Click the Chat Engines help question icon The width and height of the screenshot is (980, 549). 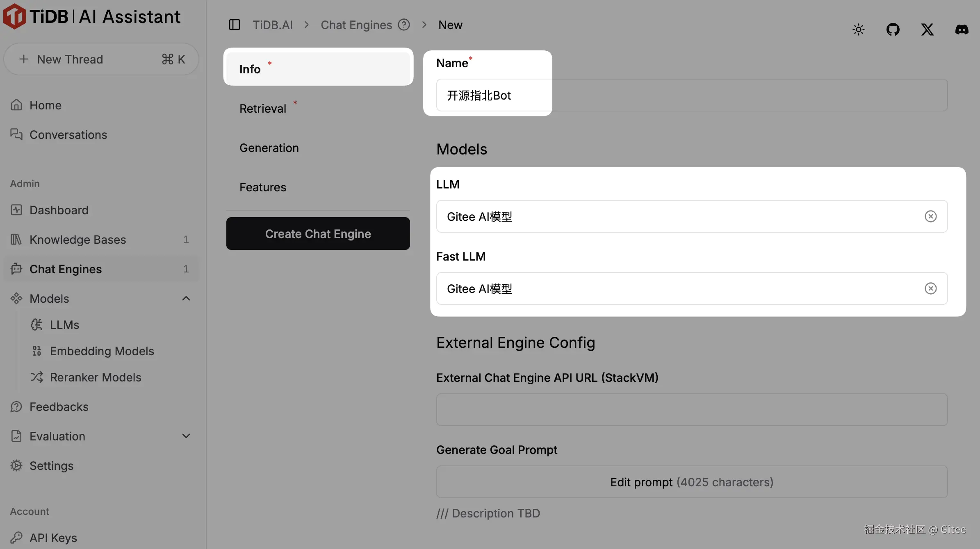[404, 25]
